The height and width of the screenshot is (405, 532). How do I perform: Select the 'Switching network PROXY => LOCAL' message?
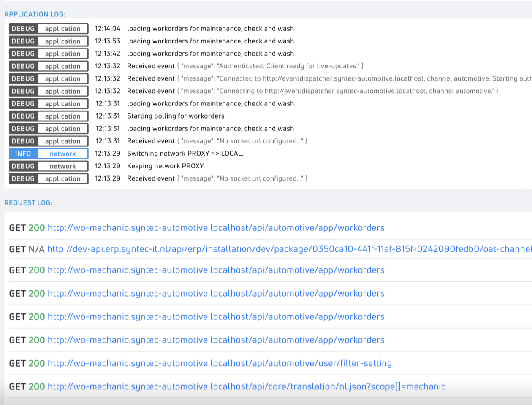pos(185,154)
